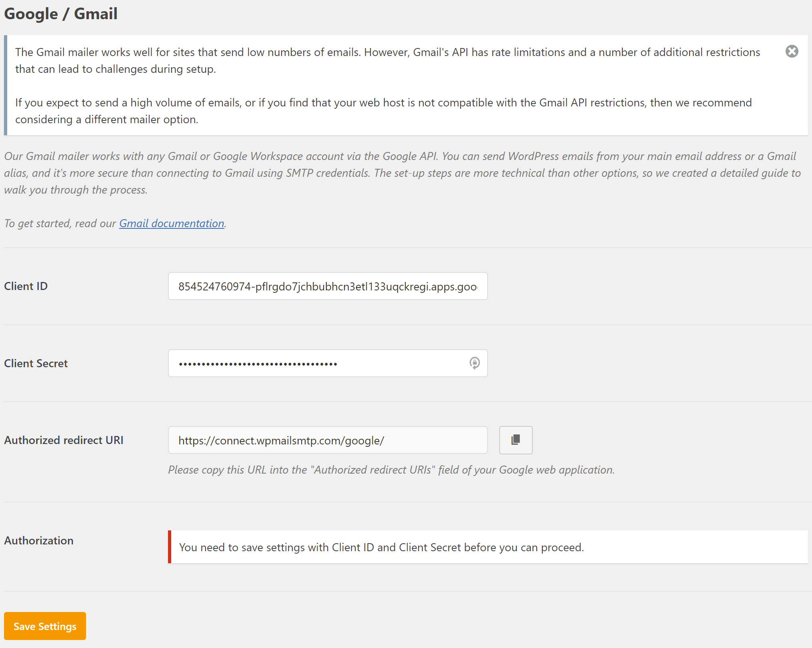Open the Gmail documentation link
812x648 pixels.
pyautogui.click(x=172, y=223)
